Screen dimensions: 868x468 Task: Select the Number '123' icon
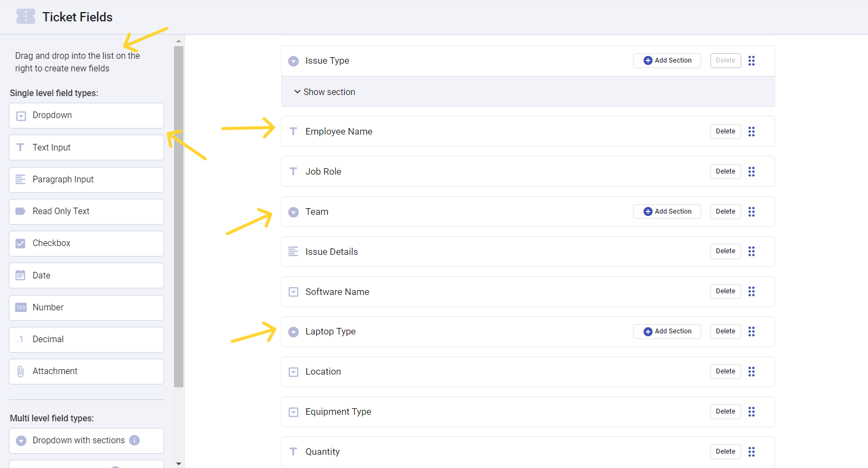(x=21, y=307)
